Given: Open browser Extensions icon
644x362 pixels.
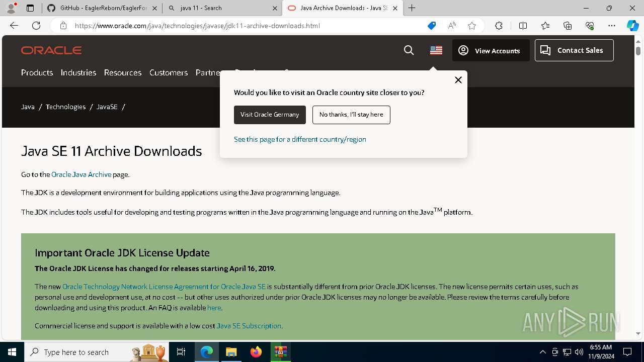Looking at the screenshot, I should pos(499,26).
